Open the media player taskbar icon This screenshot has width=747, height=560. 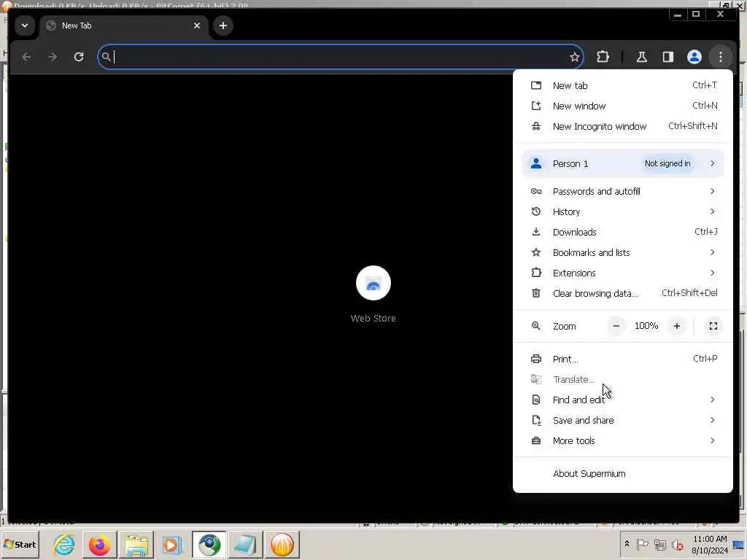(x=171, y=545)
